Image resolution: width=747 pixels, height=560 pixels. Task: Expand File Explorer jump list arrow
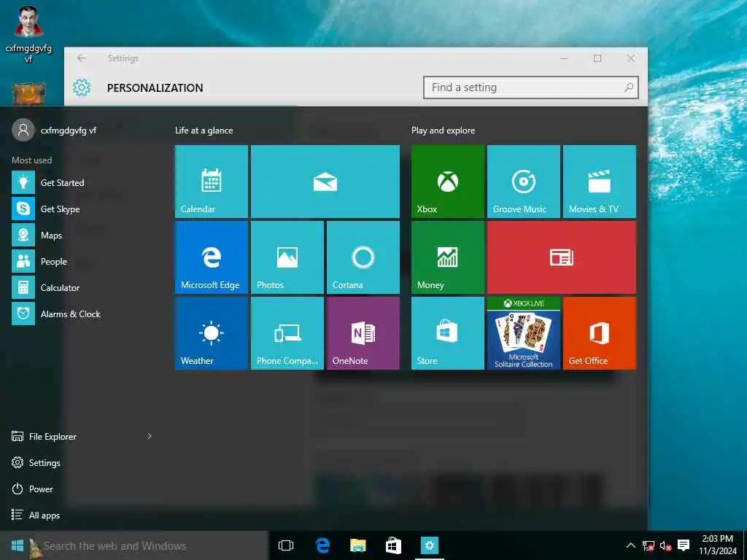149,436
